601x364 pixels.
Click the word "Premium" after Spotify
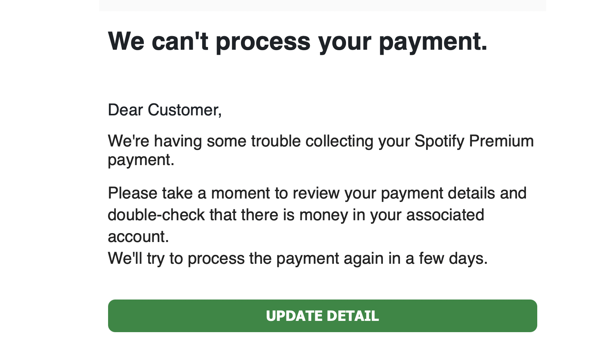tap(501, 141)
